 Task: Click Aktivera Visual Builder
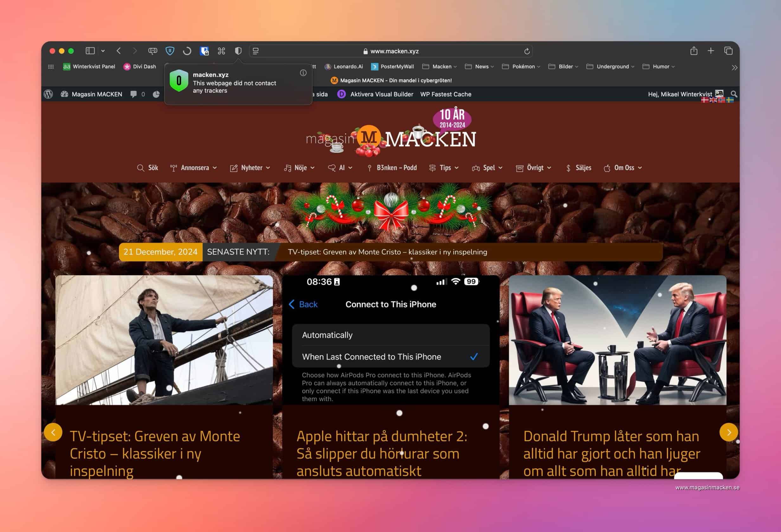(x=375, y=94)
